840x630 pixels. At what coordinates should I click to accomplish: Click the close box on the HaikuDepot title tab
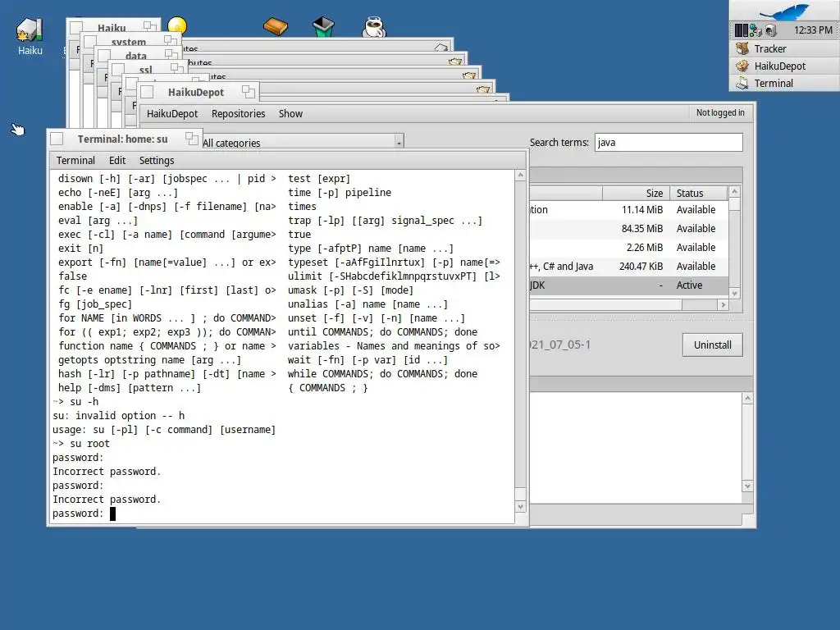(148, 92)
